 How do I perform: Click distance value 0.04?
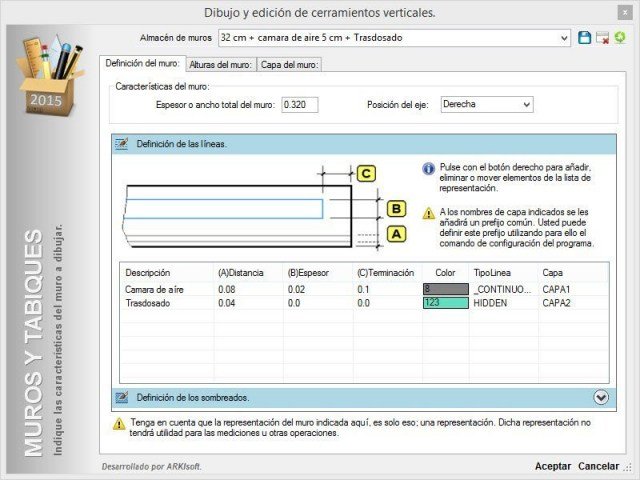[227, 303]
